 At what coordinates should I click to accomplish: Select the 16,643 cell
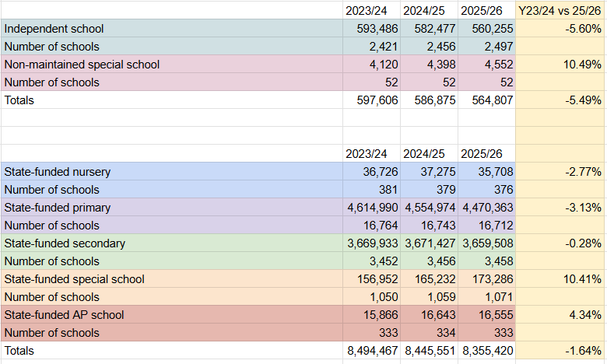coord(430,315)
